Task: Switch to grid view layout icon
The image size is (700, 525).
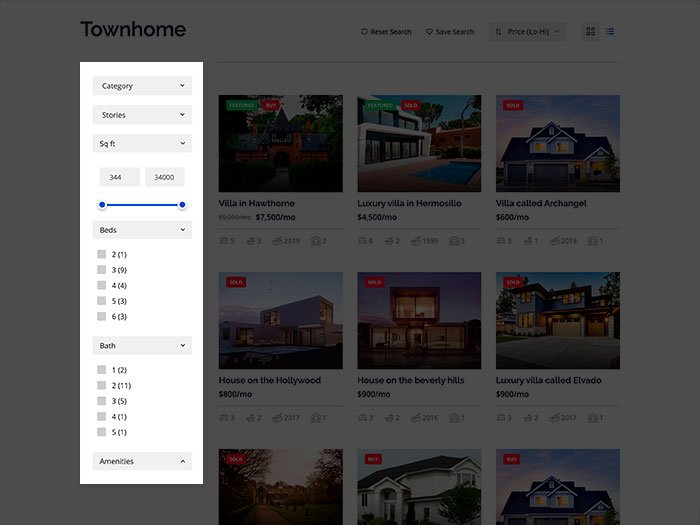Action: click(590, 32)
